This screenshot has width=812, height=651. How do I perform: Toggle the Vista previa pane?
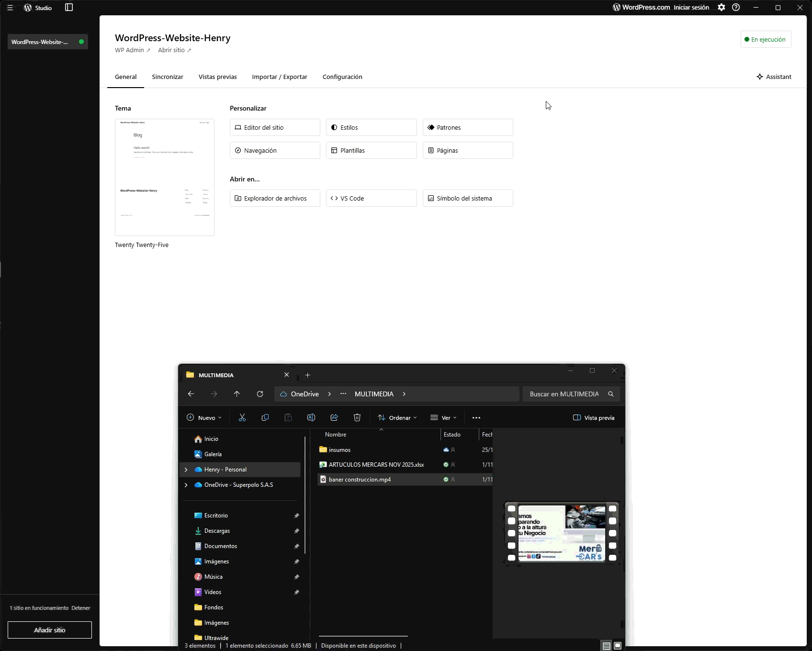point(594,418)
